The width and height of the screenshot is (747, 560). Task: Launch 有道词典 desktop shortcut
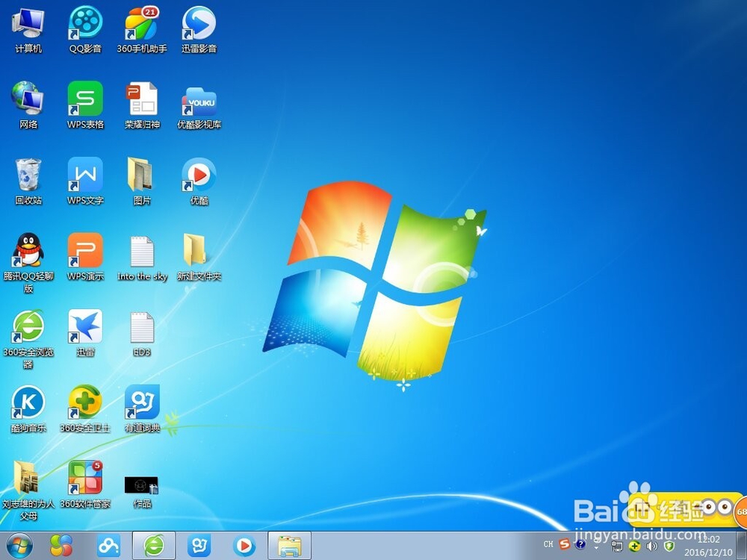pyautogui.click(x=142, y=409)
